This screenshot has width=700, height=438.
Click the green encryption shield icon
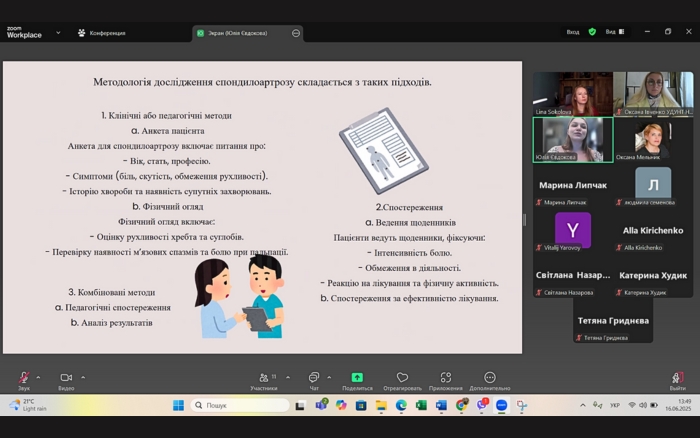click(x=592, y=32)
